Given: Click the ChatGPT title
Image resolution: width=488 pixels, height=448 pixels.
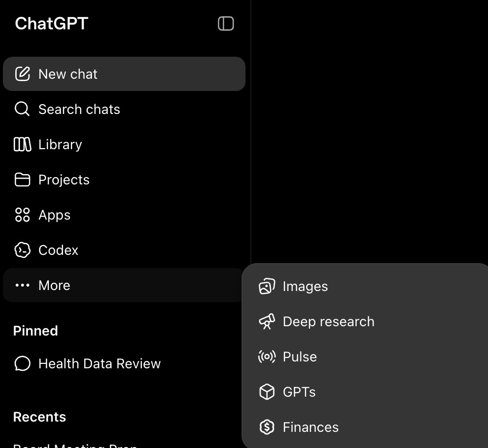Looking at the screenshot, I should [52, 23].
